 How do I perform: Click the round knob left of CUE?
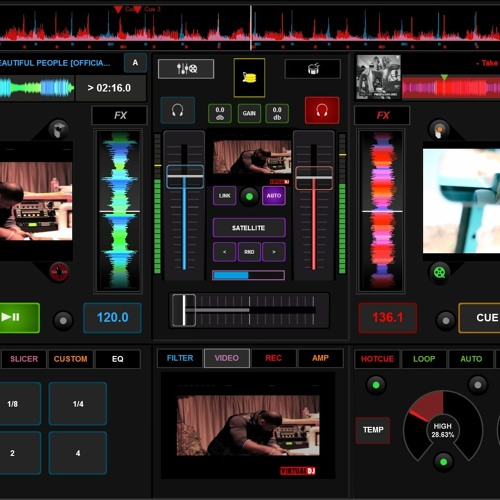pyautogui.click(x=446, y=321)
